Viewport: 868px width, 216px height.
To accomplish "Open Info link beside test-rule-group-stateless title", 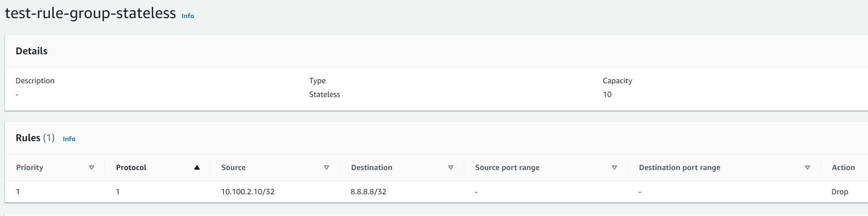I will tap(188, 16).
